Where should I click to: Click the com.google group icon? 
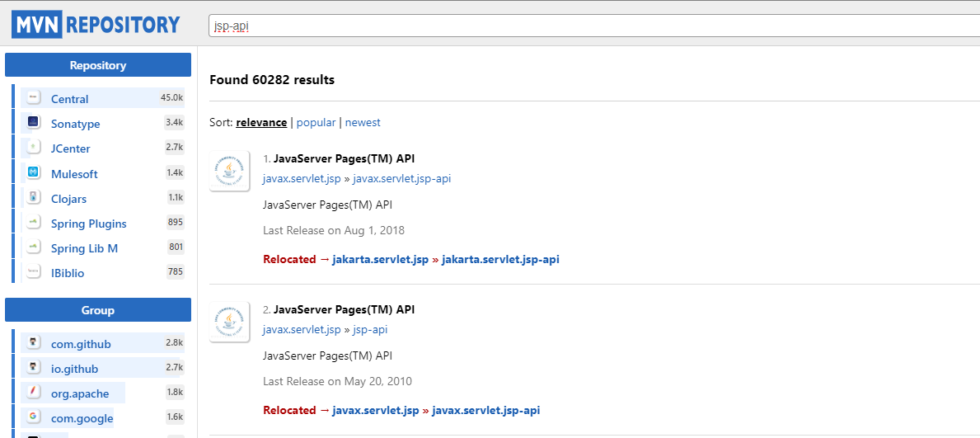34,417
